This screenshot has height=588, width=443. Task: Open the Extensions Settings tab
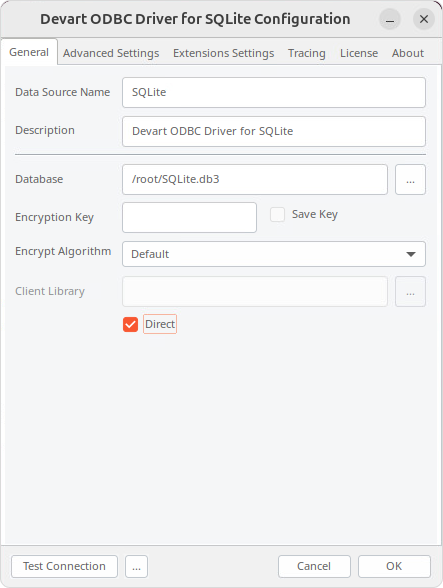pos(224,53)
